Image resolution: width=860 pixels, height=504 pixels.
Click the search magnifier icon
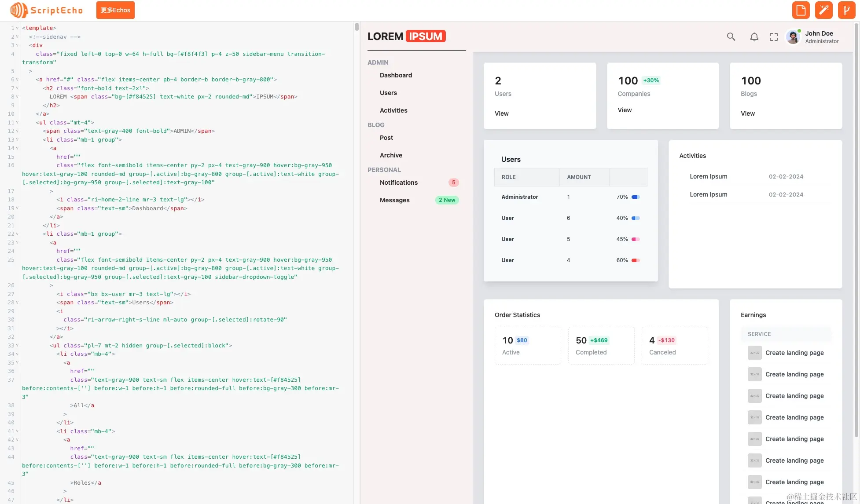(x=731, y=37)
